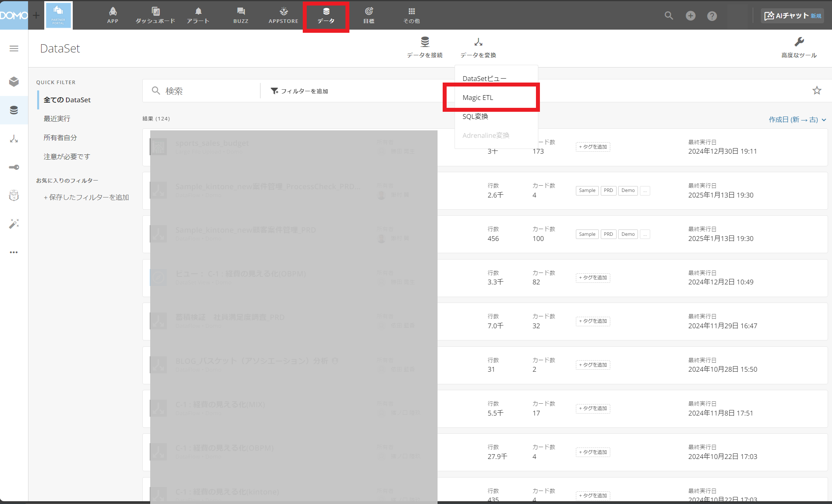Click the search magnifier in top navigation
Screen dimensions: 832x504
click(x=669, y=16)
